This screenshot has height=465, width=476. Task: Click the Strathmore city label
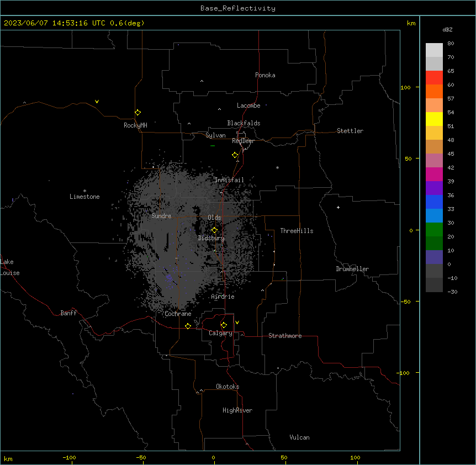tap(285, 336)
